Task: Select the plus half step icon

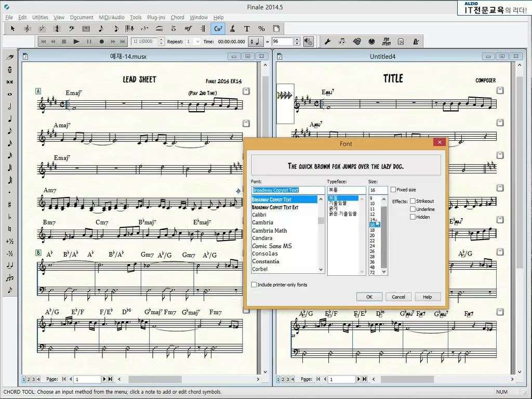Action: click(x=9, y=241)
